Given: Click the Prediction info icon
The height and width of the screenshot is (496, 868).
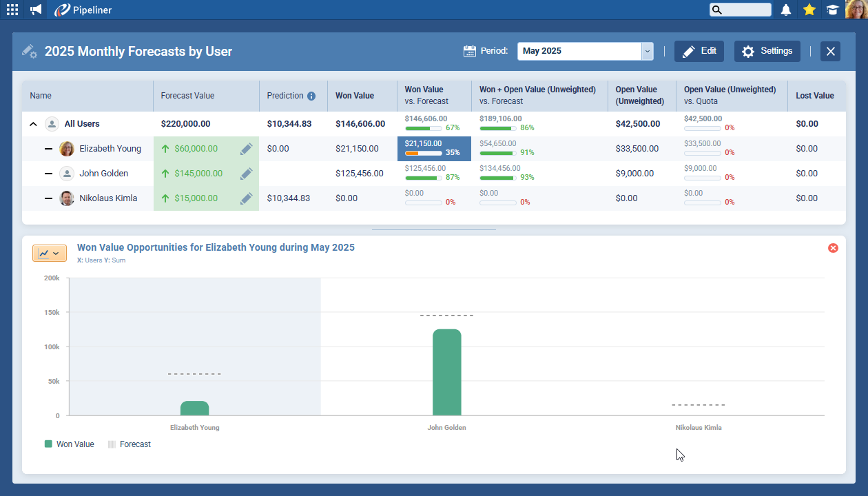Looking at the screenshot, I should [x=311, y=96].
